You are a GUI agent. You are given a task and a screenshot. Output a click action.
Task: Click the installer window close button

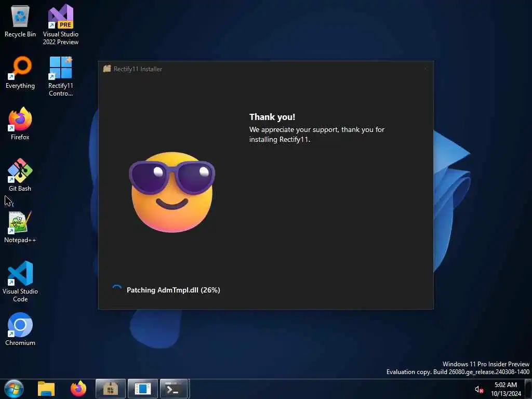click(425, 69)
